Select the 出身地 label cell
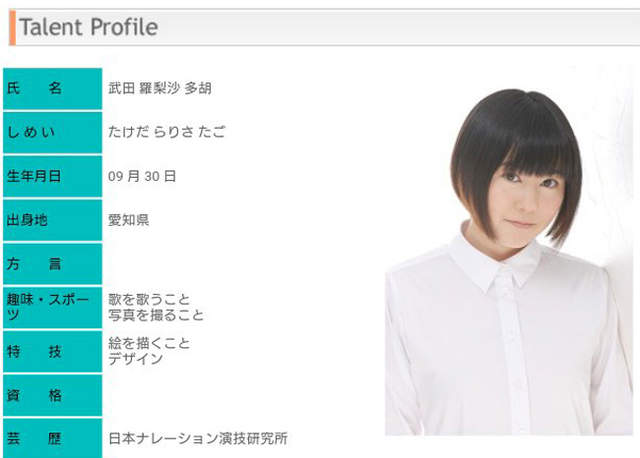Viewport: 640px width, 458px height. pyautogui.click(x=52, y=220)
